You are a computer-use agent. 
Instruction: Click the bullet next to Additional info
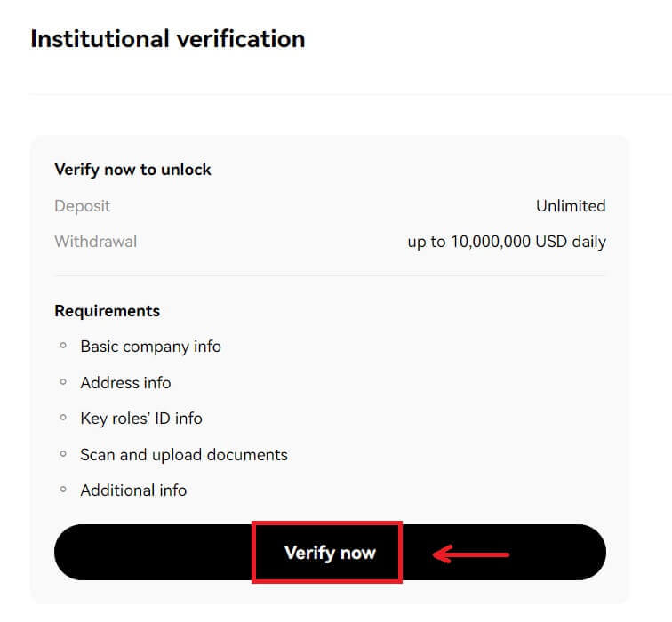63,490
